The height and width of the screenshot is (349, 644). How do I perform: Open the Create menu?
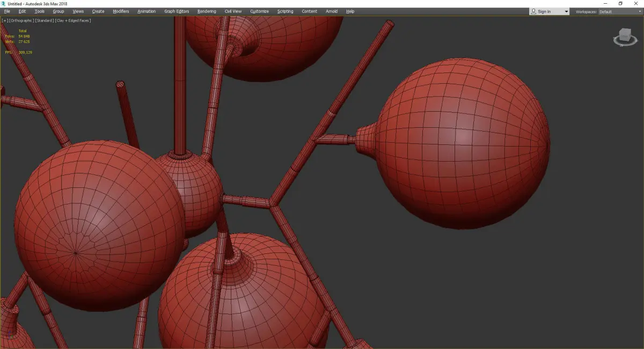98,11
